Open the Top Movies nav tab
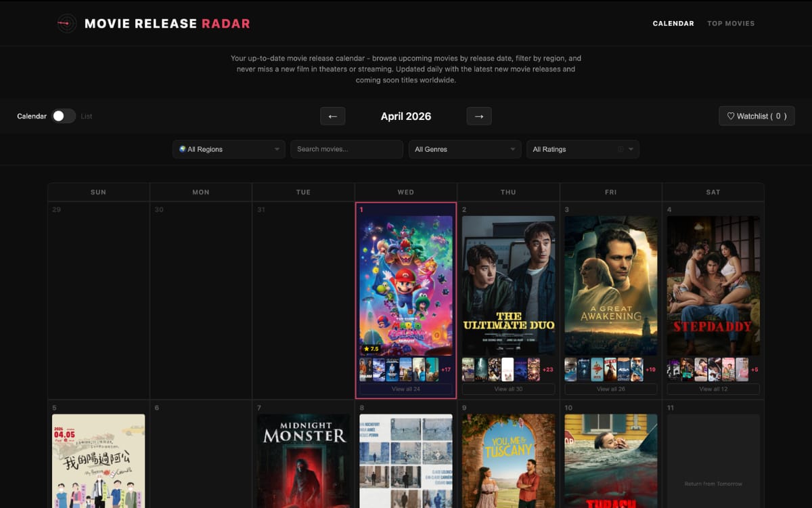 [731, 24]
